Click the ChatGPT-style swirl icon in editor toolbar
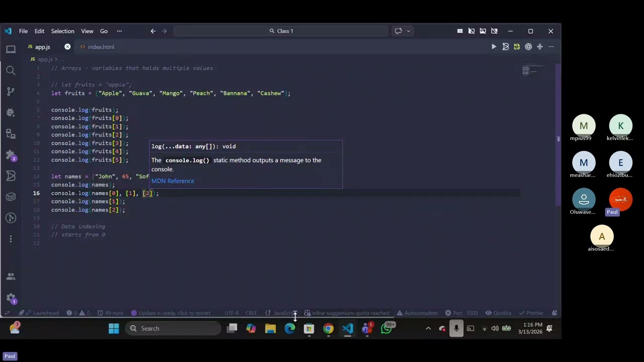 (x=528, y=47)
